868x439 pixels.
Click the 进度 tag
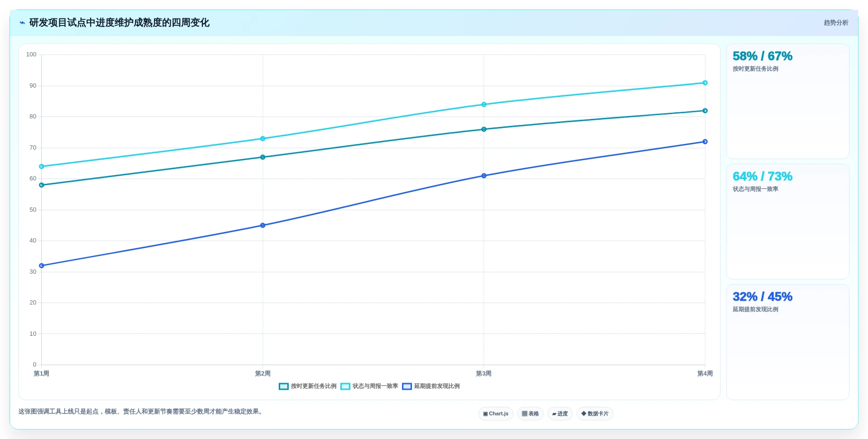pyautogui.click(x=560, y=414)
